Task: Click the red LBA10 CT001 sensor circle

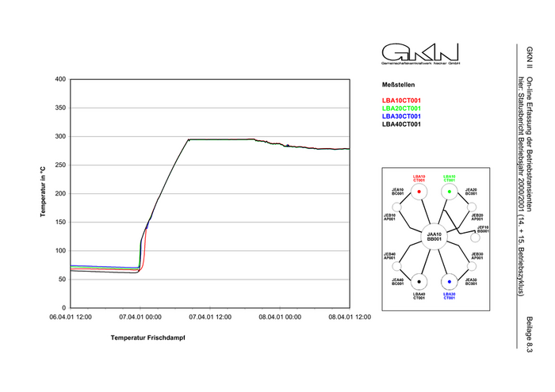Action: tap(419, 192)
